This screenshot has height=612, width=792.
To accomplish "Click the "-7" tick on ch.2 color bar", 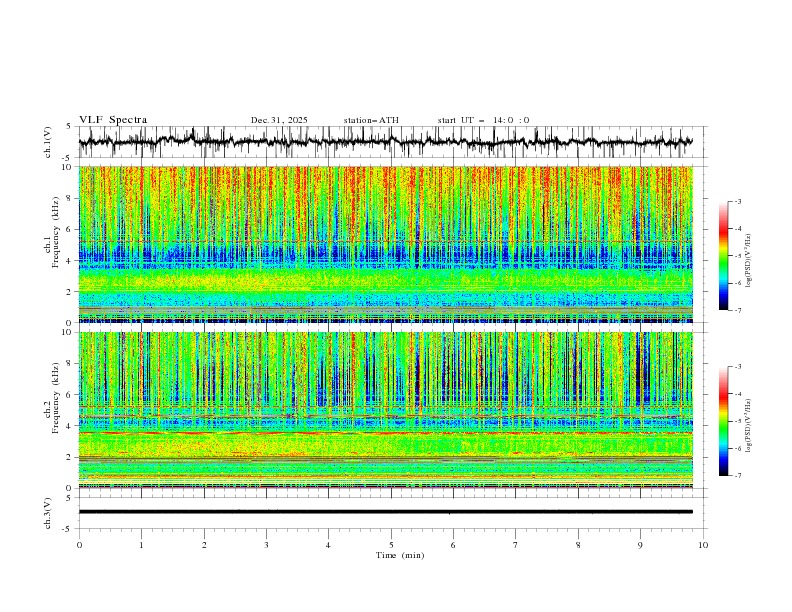I will pyautogui.click(x=738, y=476).
